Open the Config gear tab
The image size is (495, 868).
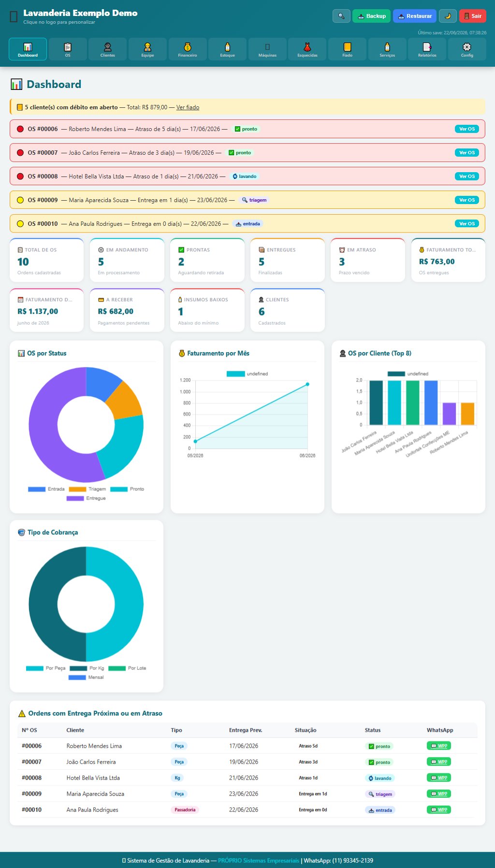(x=467, y=49)
